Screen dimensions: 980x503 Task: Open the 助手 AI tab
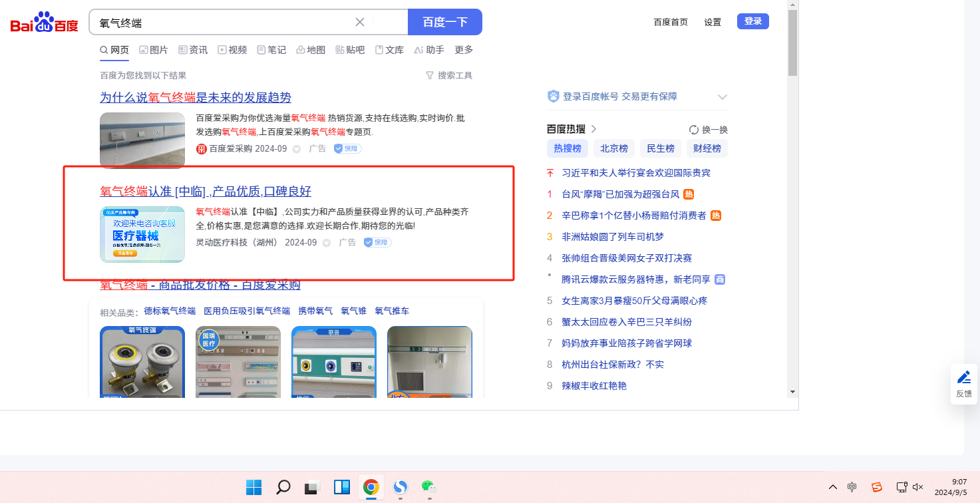pyautogui.click(x=429, y=50)
